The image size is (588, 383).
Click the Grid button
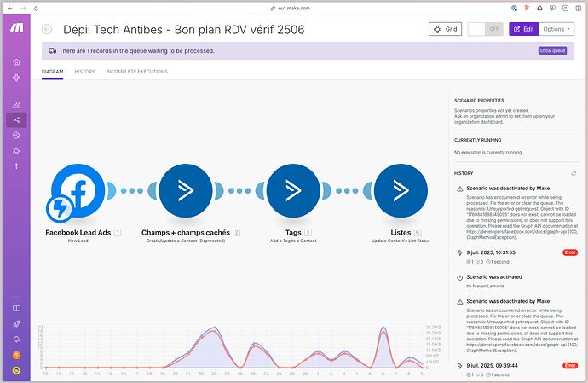(446, 29)
